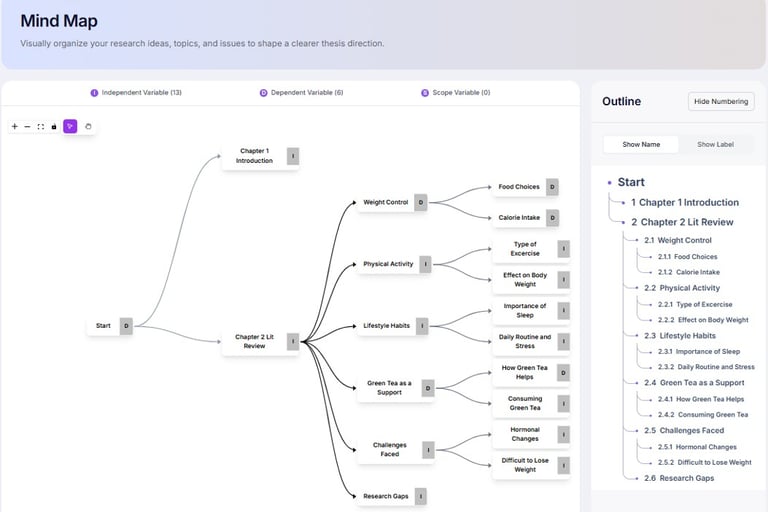Click the Scope Variable legend icon
Screen dimensions: 768x512
[425, 93]
